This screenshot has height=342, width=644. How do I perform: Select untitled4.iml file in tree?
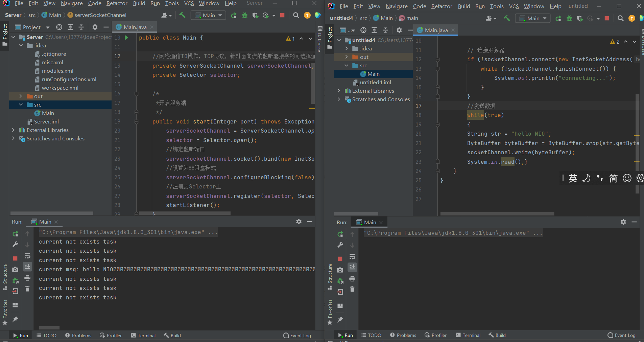click(375, 82)
